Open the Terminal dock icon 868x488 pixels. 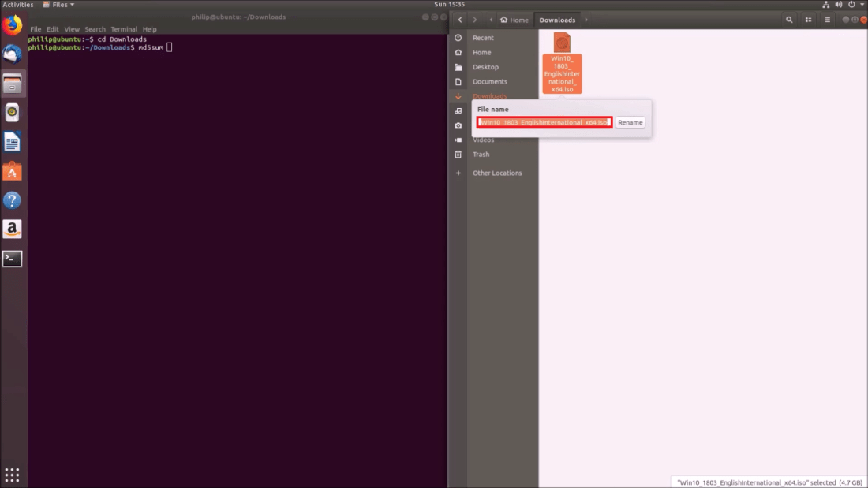(x=12, y=259)
